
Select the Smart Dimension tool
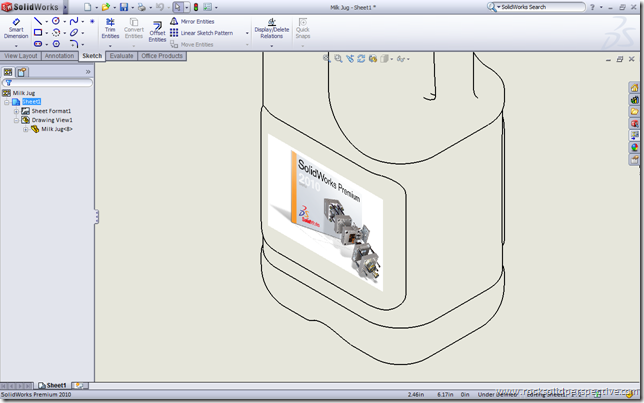click(x=16, y=28)
